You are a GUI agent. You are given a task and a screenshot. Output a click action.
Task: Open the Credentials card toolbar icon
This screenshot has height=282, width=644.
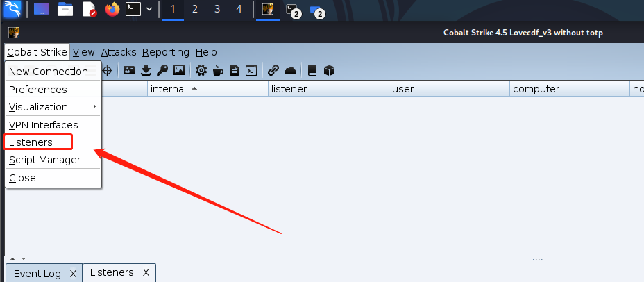pos(129,70)
